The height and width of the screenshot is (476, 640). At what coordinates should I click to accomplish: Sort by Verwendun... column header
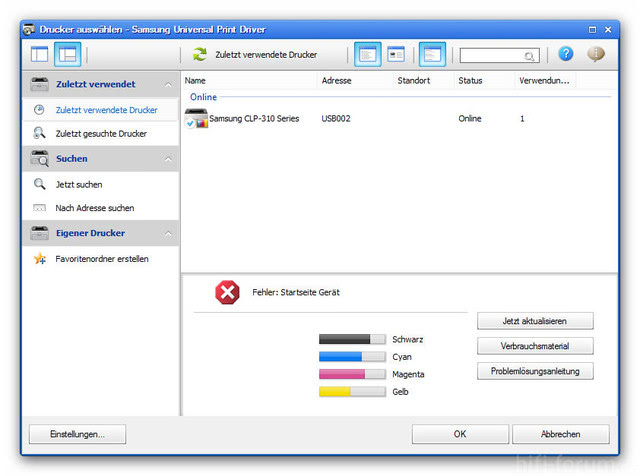click(x=544, y=80)
